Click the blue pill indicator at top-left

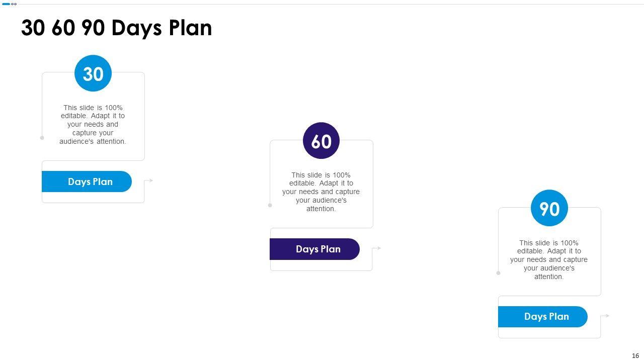(x=6, y=4)
